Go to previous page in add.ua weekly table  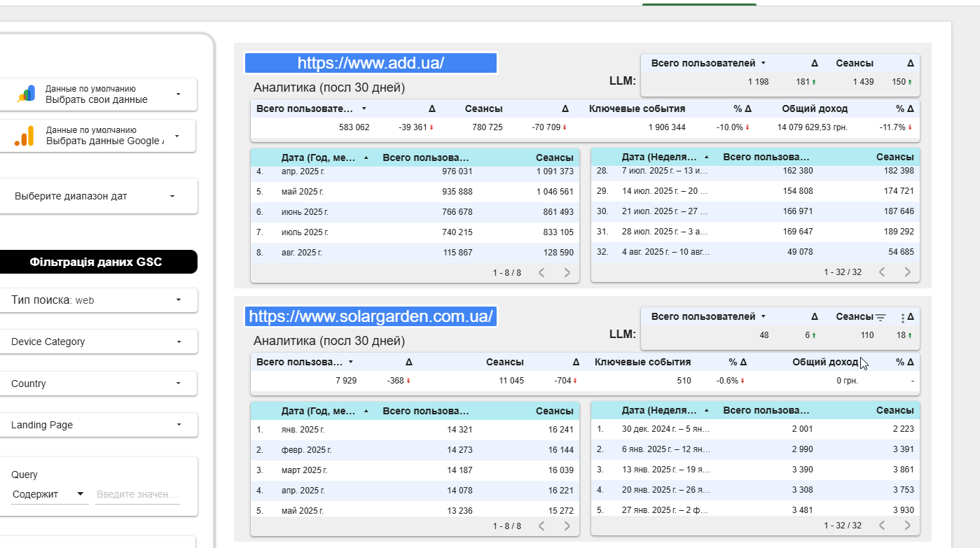pos(882,272)
